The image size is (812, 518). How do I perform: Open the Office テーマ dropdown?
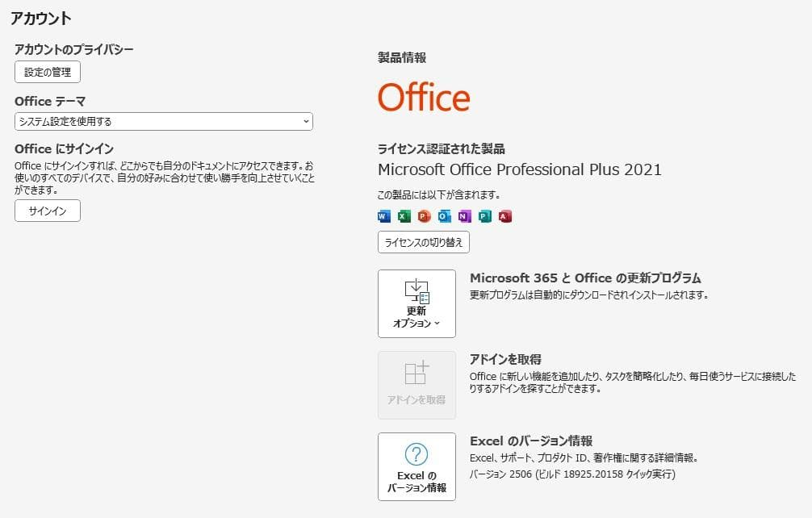point(306,121)
